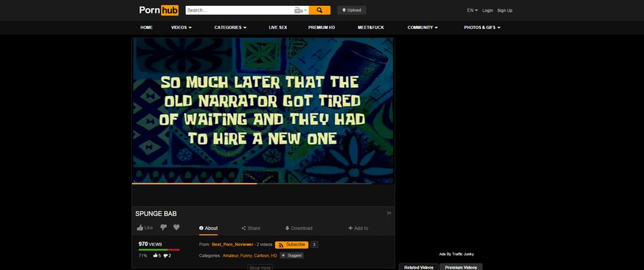The image size is (644, 270).
Task: Expand the PHOTOS & GIFS menu
Action: (x=482, y=27)
